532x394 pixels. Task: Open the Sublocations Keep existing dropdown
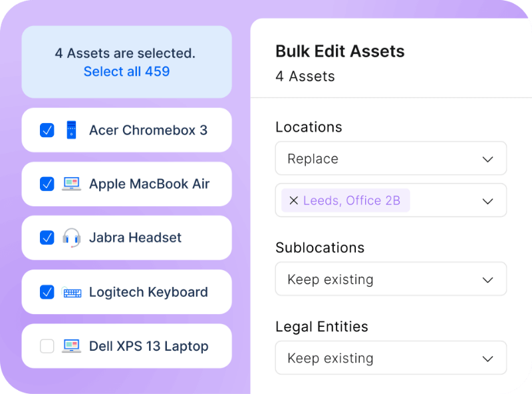point(391,279)
